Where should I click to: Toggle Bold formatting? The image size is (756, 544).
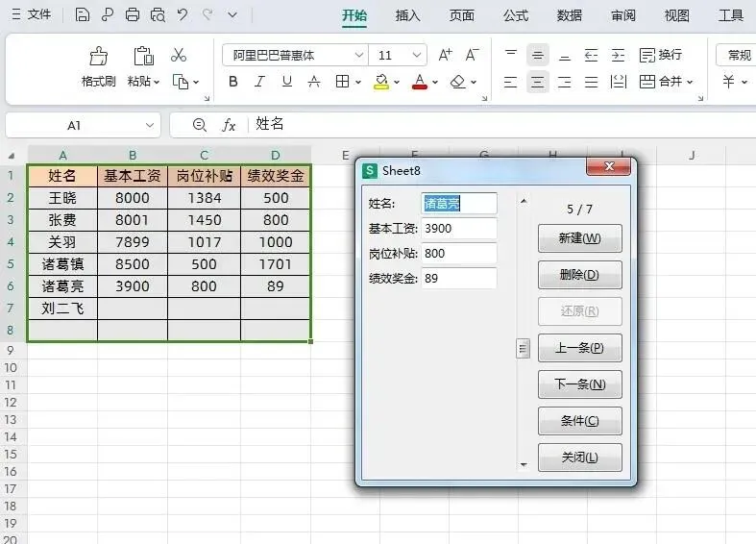coord(232,82)
